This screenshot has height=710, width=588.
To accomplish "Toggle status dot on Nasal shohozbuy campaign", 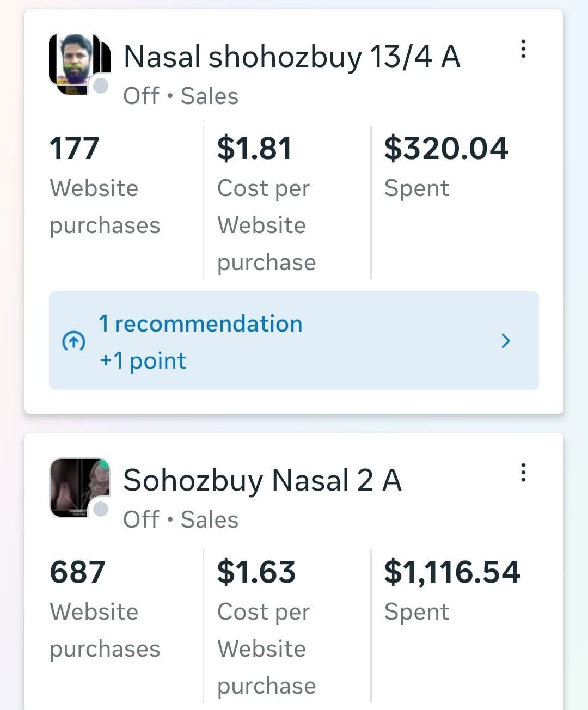I will point(101,86).
